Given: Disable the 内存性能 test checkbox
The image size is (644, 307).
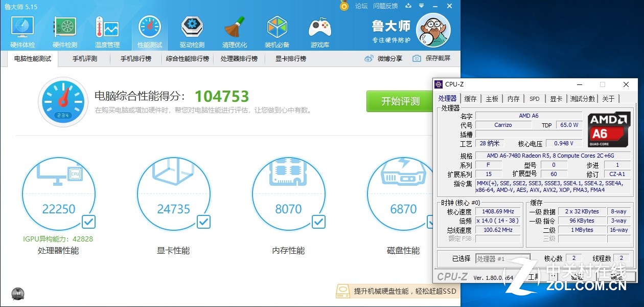Looking at the screenshot, I should pos(318,222).
